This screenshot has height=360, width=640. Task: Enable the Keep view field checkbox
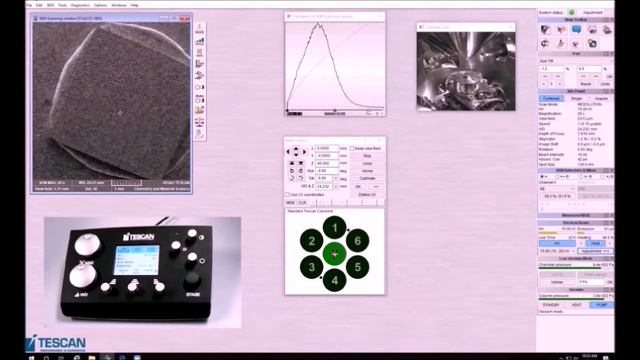point(352,149)
